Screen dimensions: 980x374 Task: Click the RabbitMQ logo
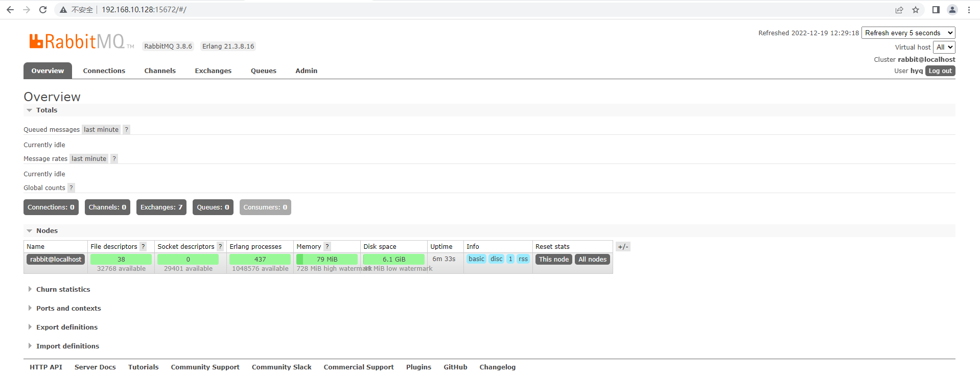[81, 41]
